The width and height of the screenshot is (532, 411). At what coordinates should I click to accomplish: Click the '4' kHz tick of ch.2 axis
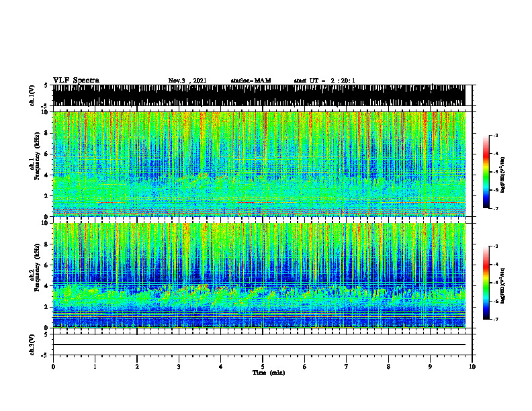(x=46, y=286)
